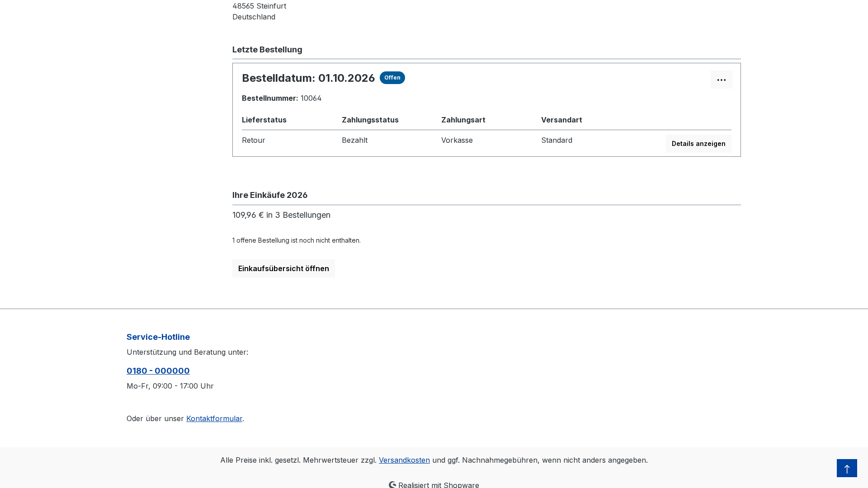
Task: Click the 48565 Steinfurt address line
Action: click(259, 6)
